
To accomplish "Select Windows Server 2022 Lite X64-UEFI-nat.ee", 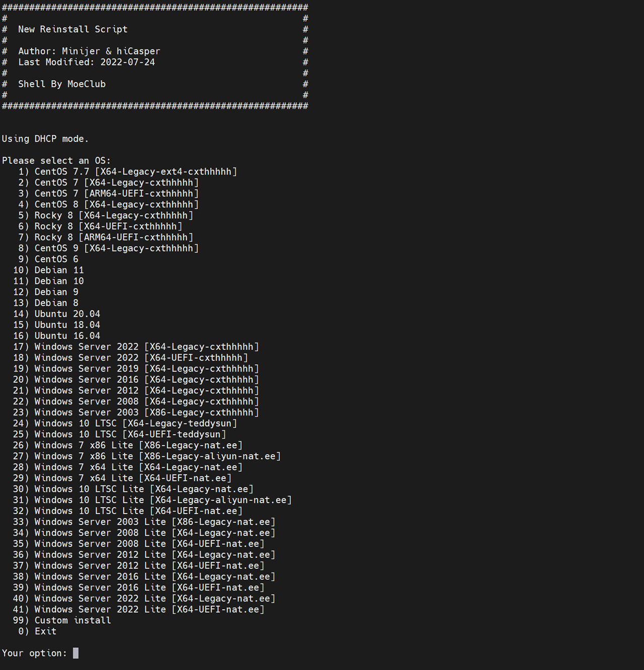I will tap(139, 609).
